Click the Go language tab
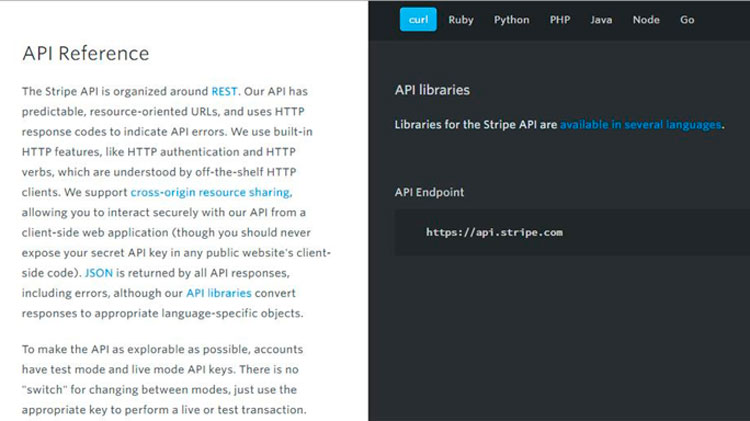This screenshot has height=421, width=750. 687,20
